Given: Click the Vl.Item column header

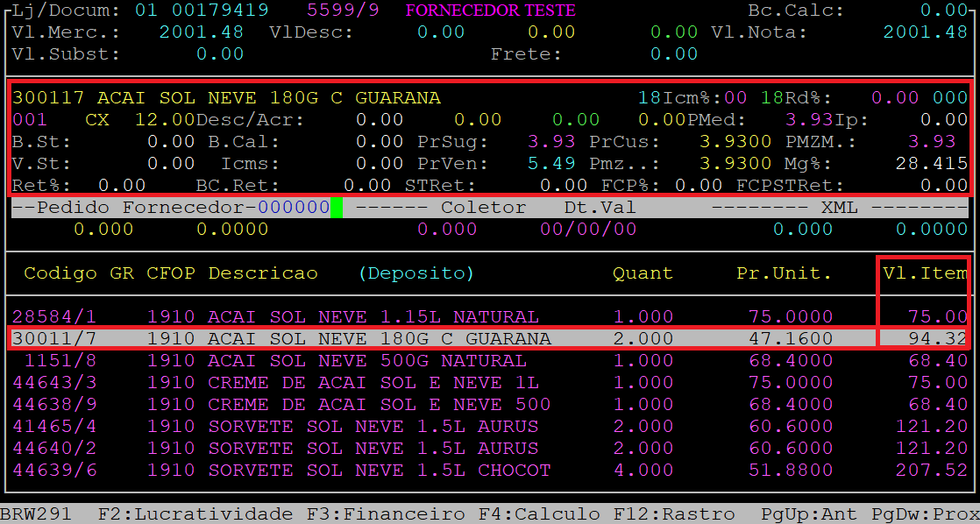Looking at the screenshot, I should [925, 273].
